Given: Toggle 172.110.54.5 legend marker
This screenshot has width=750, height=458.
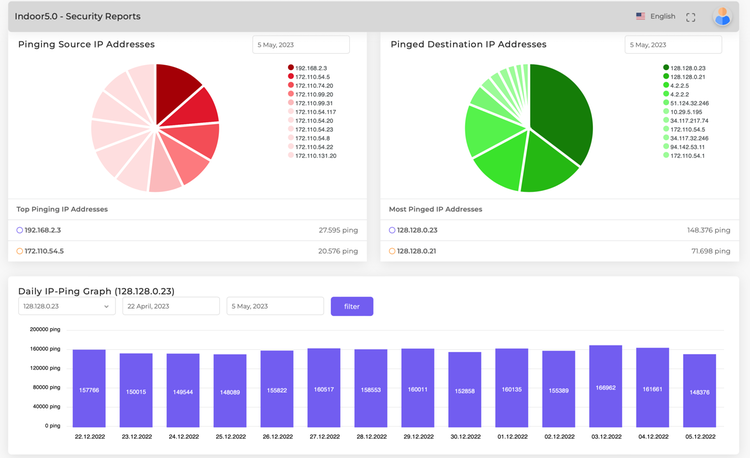Looking at the screenshot, I should [291, 76].
